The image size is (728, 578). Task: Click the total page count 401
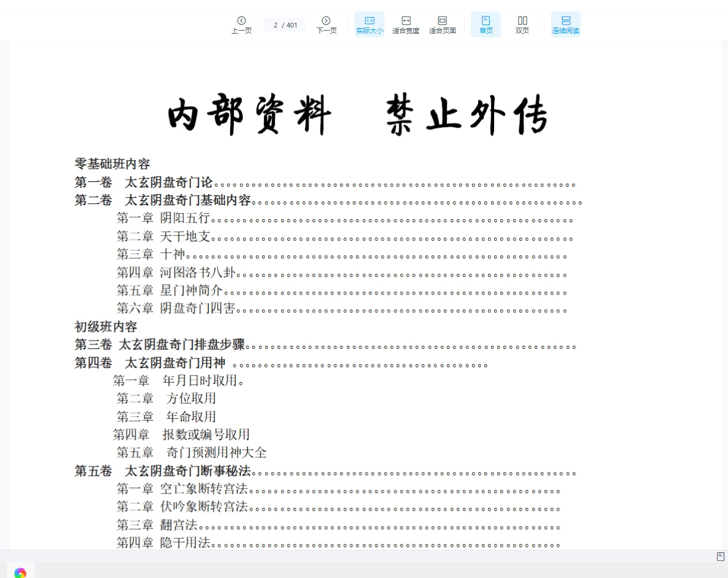click(291, 25)
